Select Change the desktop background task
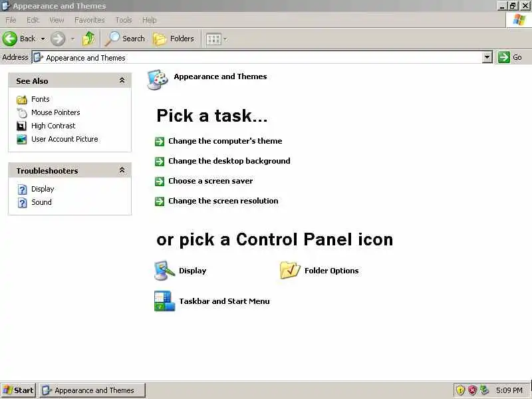The image size is (532, 399). point(229,161)
